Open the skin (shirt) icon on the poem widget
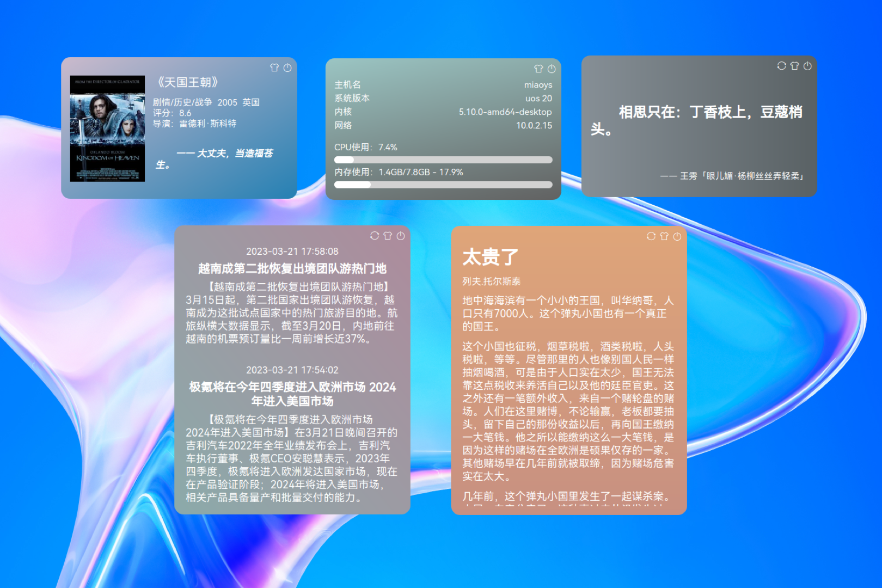The image size is (882, 588). [x=794, y=66]
